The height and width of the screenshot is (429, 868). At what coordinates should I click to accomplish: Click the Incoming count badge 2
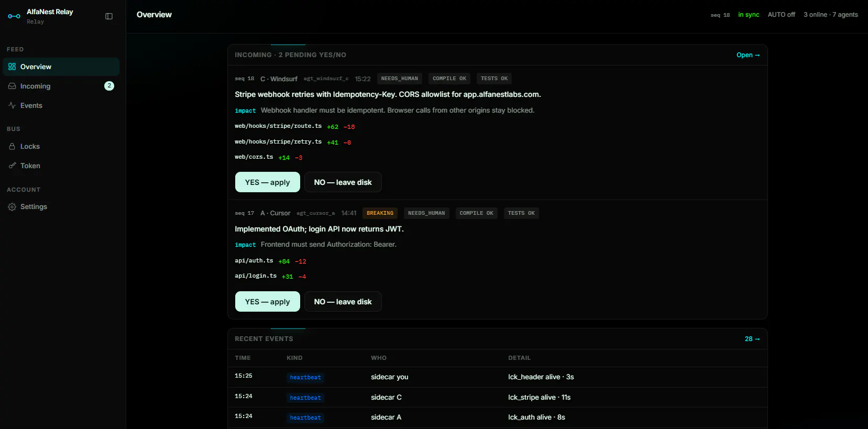(x=109, y=86)
